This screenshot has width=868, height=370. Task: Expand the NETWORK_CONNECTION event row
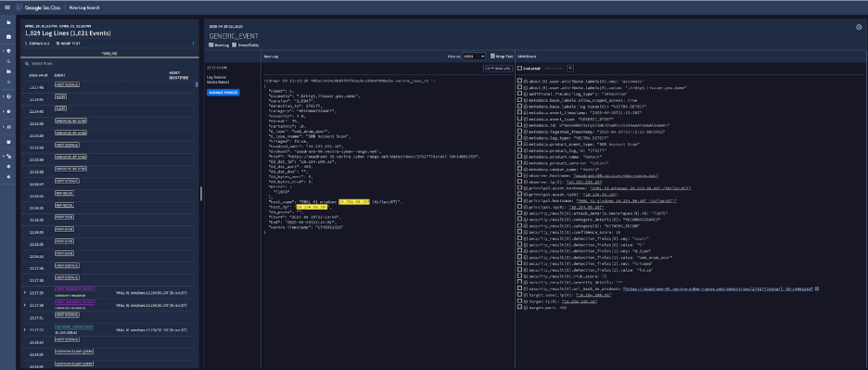click(x=25, y=329)
